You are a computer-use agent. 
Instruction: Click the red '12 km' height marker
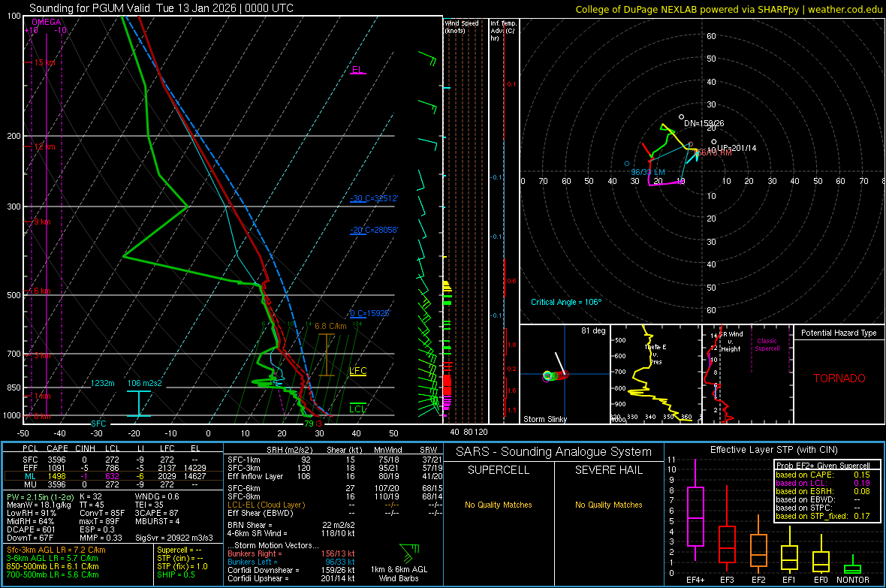[x=44, y=146]
